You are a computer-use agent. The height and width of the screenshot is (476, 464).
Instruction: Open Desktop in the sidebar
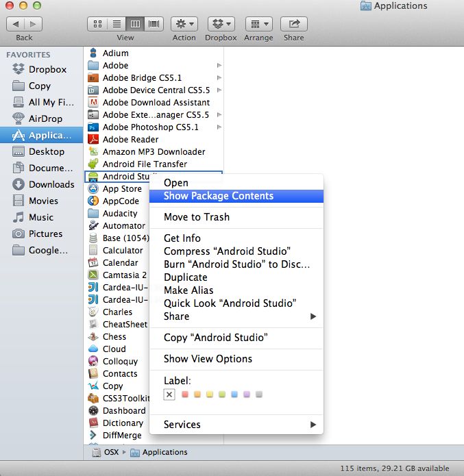click(x=41, y=151)
